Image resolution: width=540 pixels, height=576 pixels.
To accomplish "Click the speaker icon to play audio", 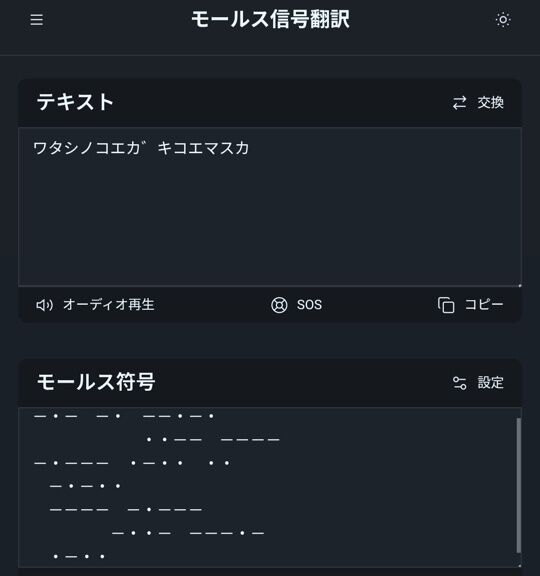I will 44,305.
